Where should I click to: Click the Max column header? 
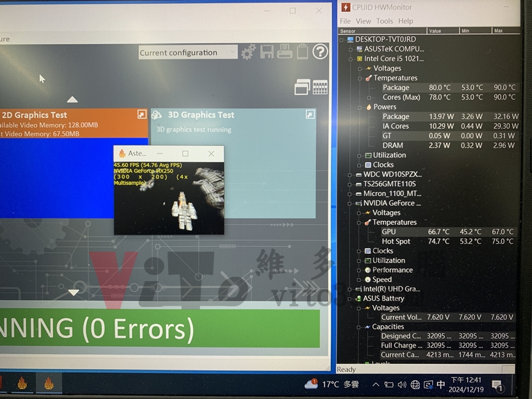click(506, 31)
